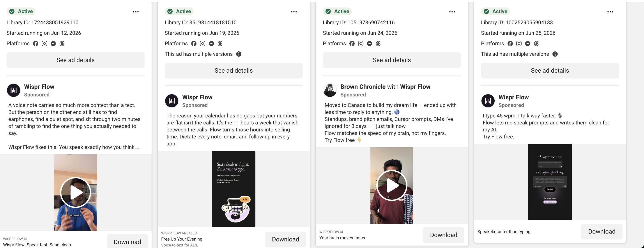Click 'This ad has multiple versions' on Jun 19 ad
The height and width of the screenshot is (248, 644).
pyautogui.click(x=198, y=54)
